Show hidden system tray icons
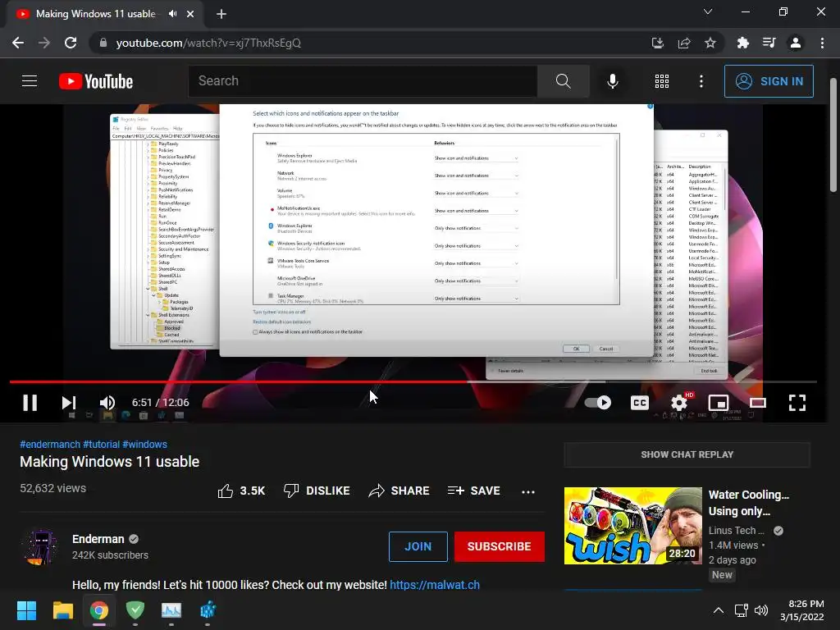 [x=719, y=610]
